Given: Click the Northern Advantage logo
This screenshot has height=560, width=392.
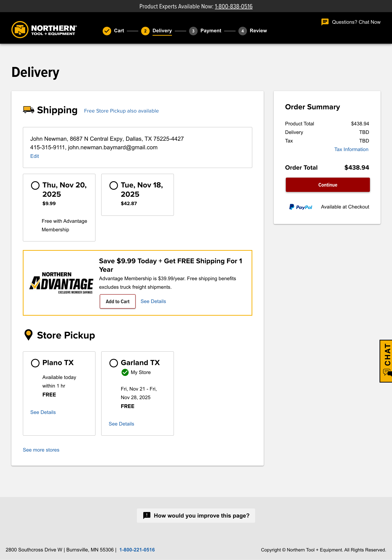Looking at the screenshot, I should pyautogui.click(x=61, y=283).
